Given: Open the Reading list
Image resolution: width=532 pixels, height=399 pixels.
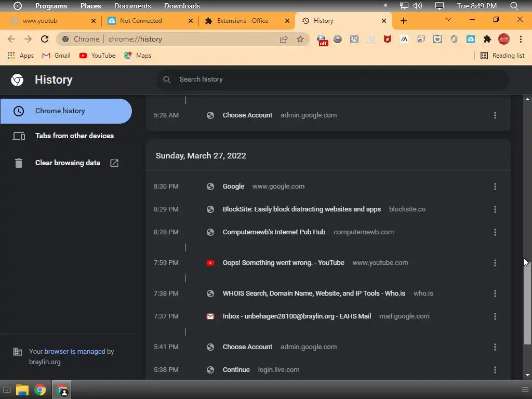Looking at the screenshot, I should pyautogui.click(x=502, y=55).
